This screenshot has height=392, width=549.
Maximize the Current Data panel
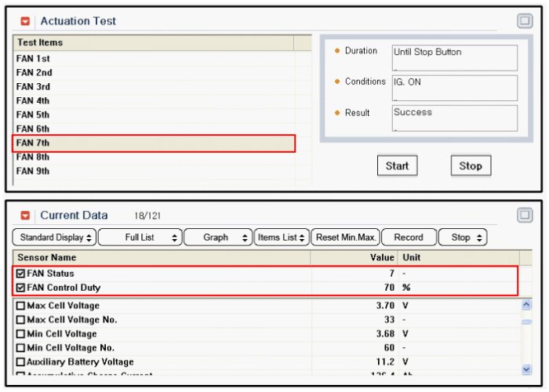[525, 215]
